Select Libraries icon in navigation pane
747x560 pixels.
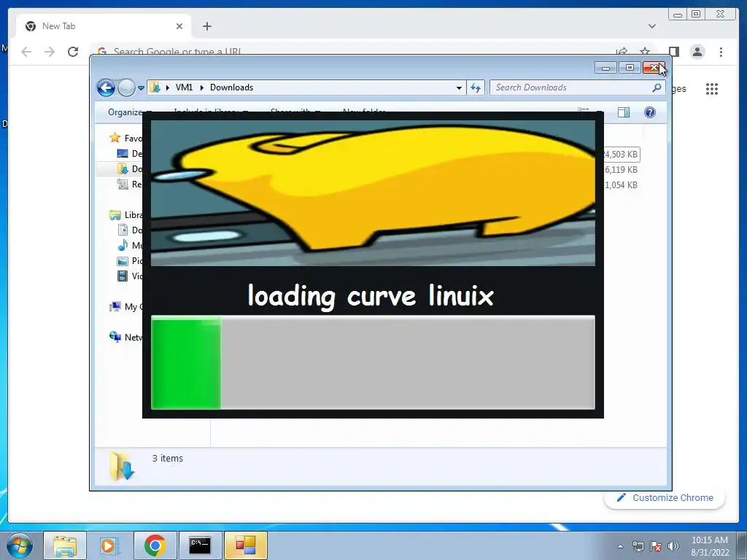pyautogui.click(x=115, y=215)
